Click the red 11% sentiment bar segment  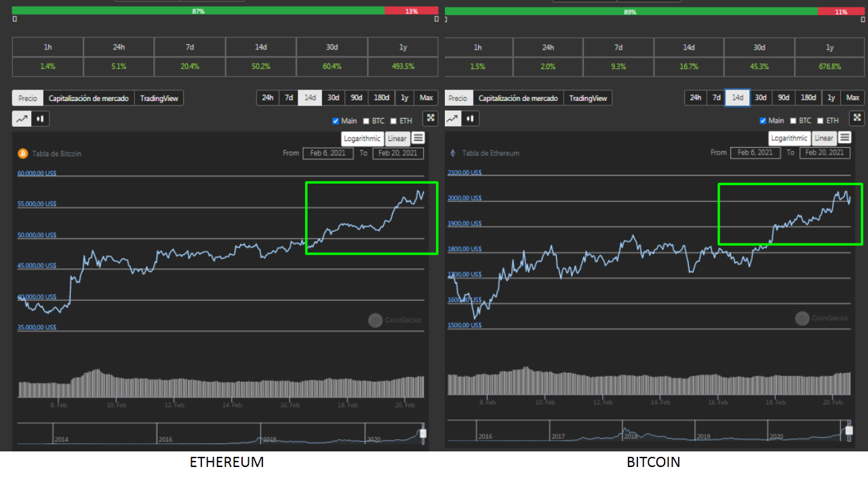pos(841,12)
